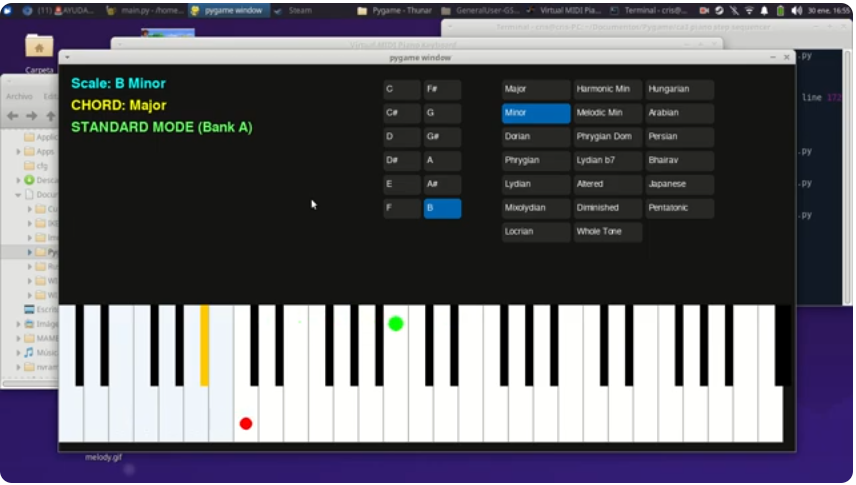Click the highlighted B root note
856x485 pixels.
pos(442,208)
